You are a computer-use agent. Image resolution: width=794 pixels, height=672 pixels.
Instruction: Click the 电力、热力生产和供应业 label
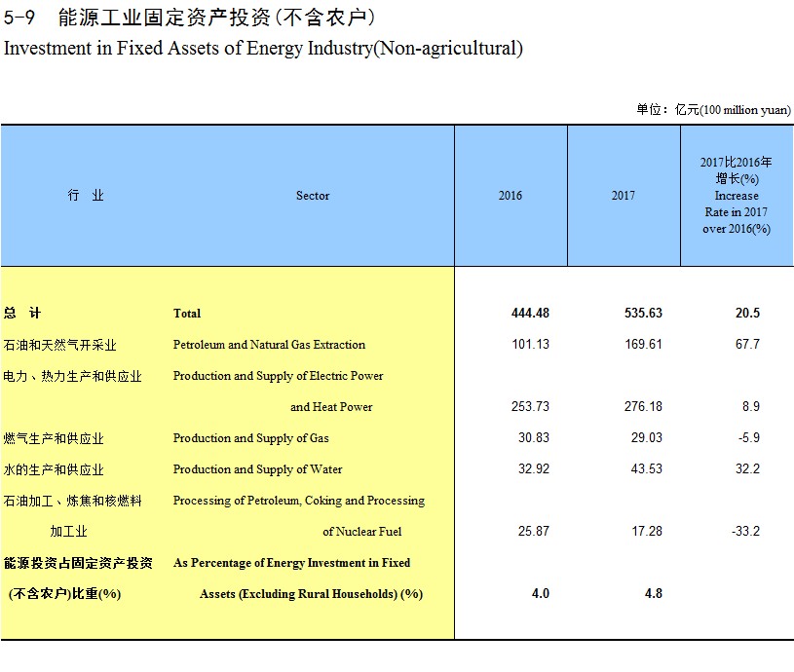tap(72, 376)
